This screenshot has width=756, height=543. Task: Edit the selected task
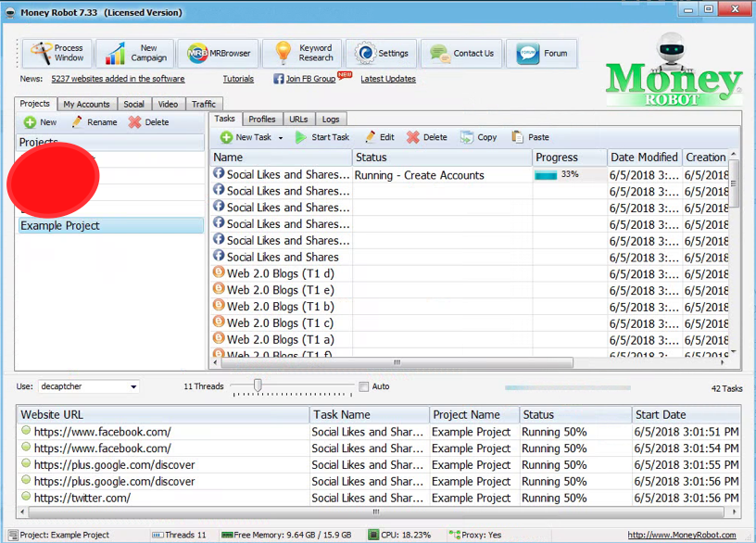coord(380,137)
